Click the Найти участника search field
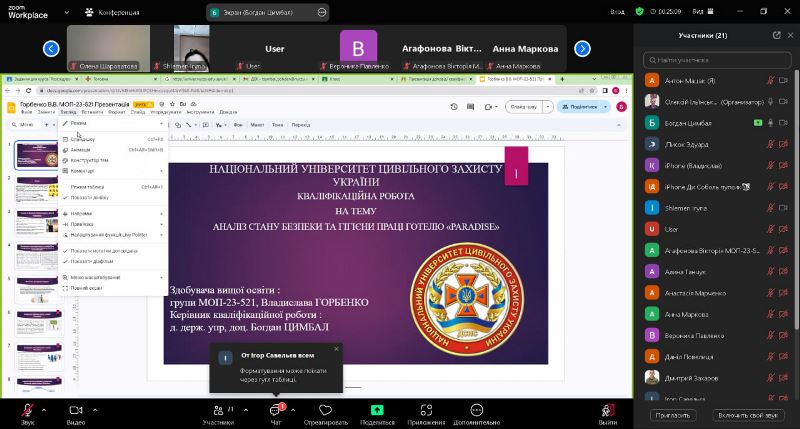Screen dimensions: 800x429 click(717, 60)
